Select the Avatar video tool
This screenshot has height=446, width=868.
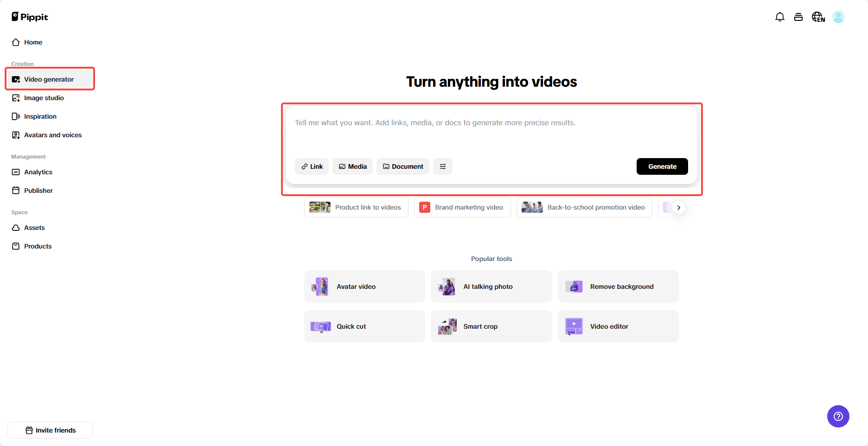click(x=364, y=286)
